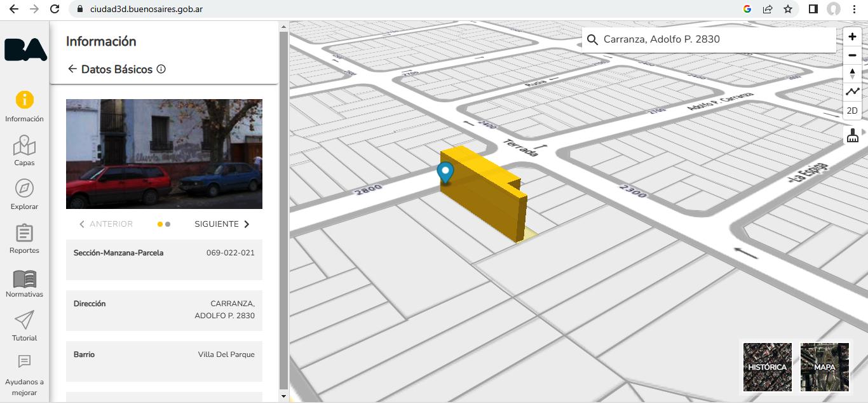The image size is (868, 404).
Task: Open the Explorar compass section
Action: pos(24,194)
